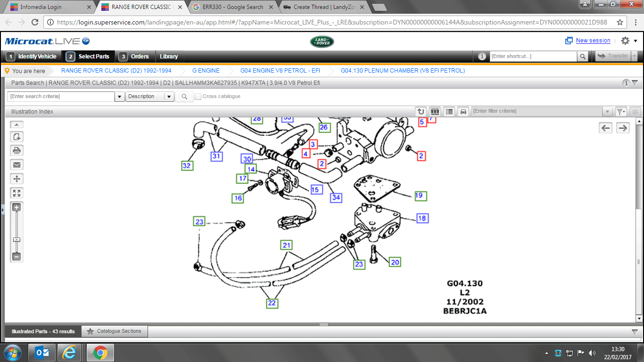This screenshot has height=362, width=644.
Task: Go to previous illustration with left arrow
Action: click(x=606, y=128)
